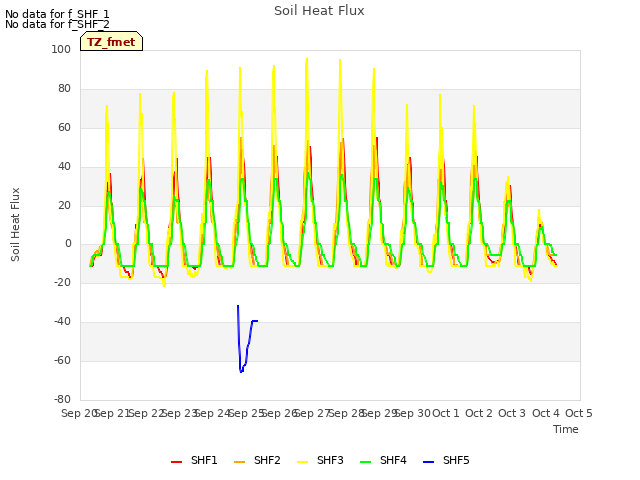Click the 'Oct 4' x-axis tick label
Viewport: 640px width, 480px height.
coord(546,413)
